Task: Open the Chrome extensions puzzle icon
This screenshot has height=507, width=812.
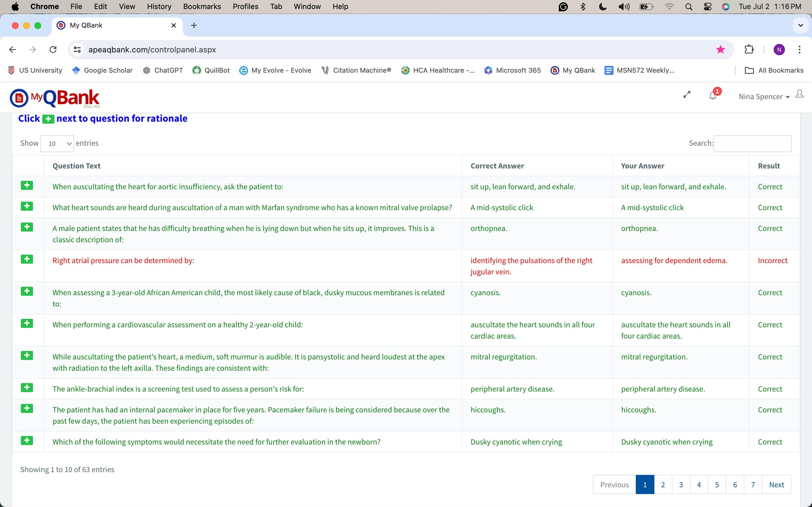Action: pos(749,50)
